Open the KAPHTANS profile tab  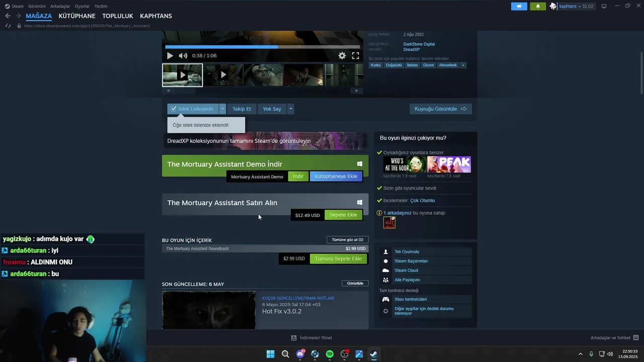[156, 16]
